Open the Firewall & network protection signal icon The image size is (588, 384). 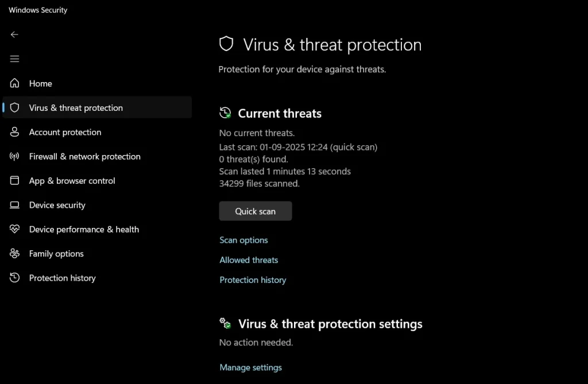(x=14, y=156)
